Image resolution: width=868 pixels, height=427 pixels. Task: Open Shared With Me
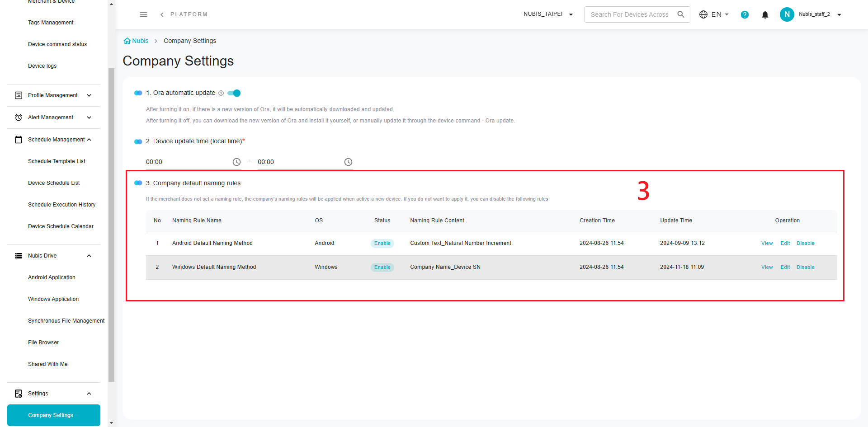click(x=47, y=364)
